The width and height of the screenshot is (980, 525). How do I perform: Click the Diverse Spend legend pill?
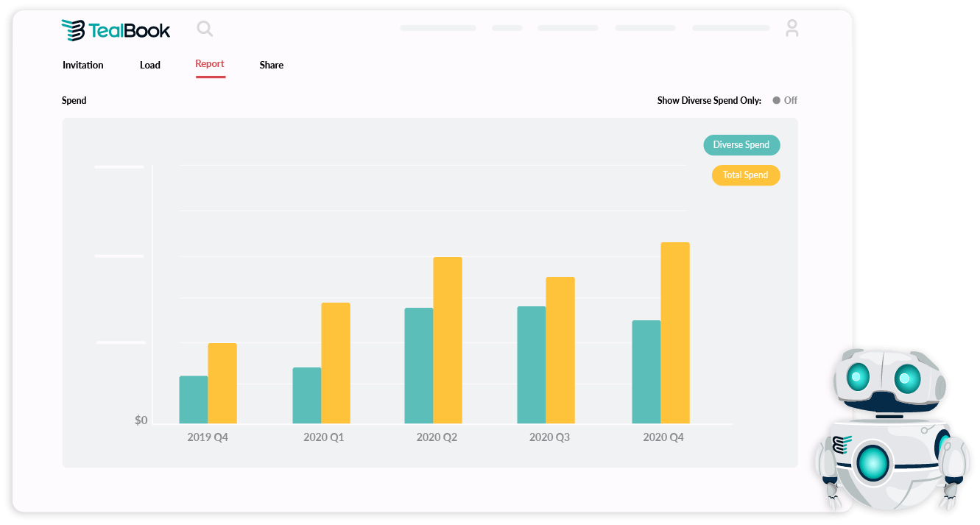(741, 145)
